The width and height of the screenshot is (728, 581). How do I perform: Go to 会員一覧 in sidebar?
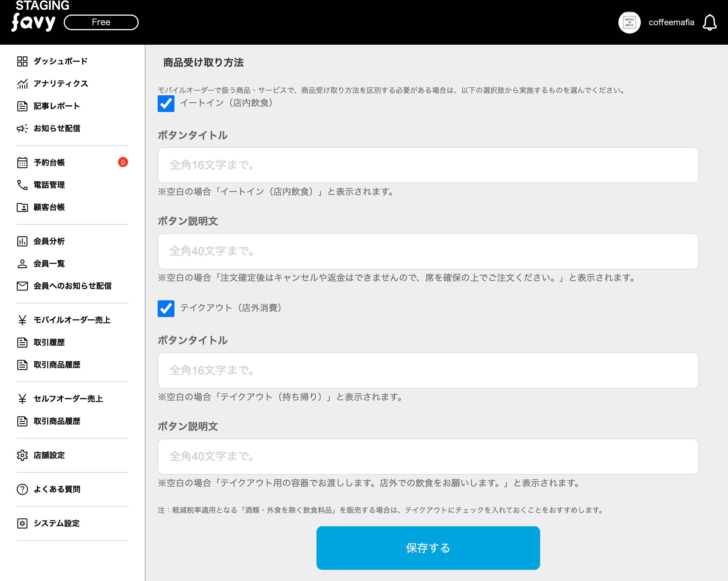click(49, 263)
